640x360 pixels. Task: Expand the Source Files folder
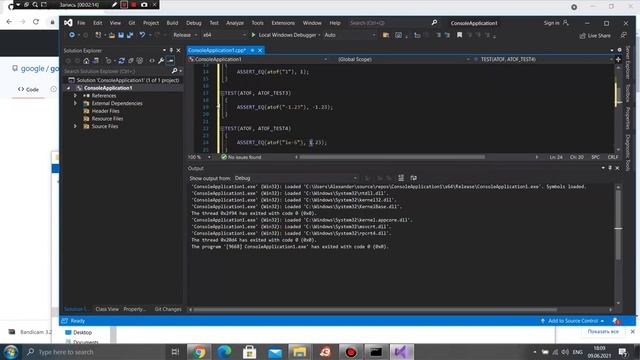(x=75, y=127)
